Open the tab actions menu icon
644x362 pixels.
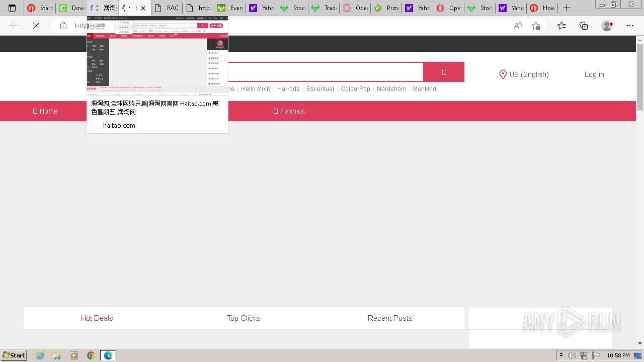click(x=12, y=8)
